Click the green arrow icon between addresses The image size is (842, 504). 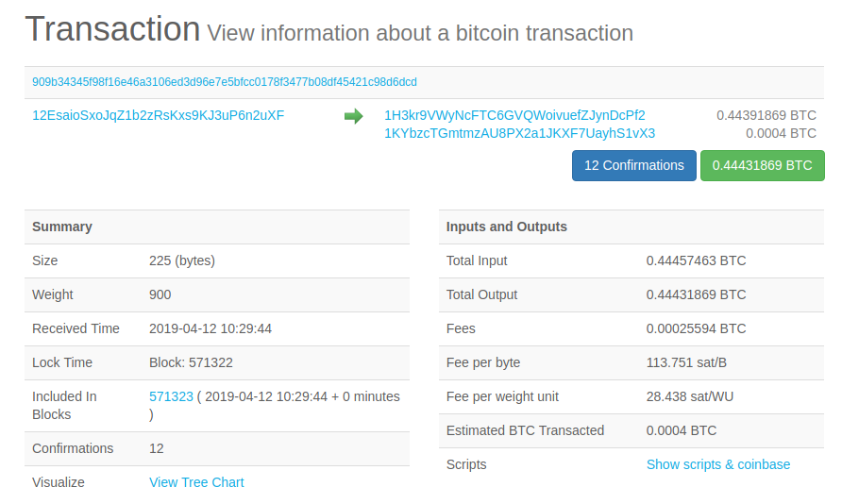click(353, 116)
